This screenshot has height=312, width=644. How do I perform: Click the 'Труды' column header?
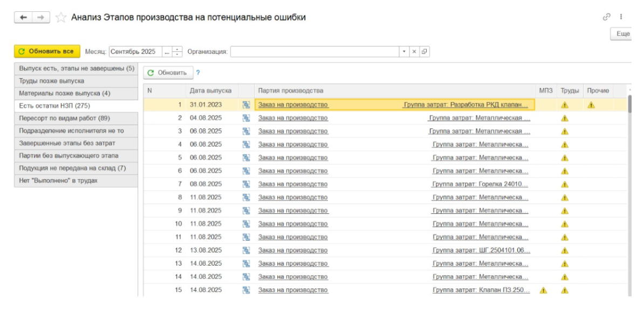pos(570,91)
